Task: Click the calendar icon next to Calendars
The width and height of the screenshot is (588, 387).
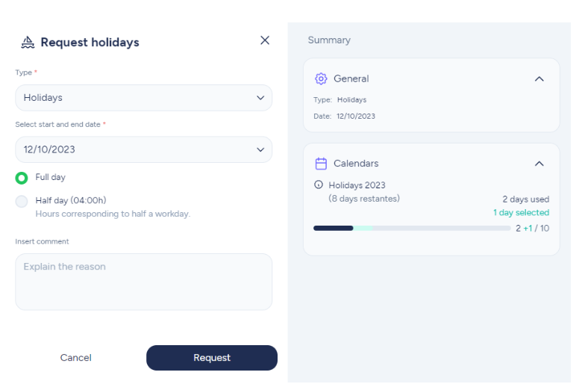Action: [321, 164]
